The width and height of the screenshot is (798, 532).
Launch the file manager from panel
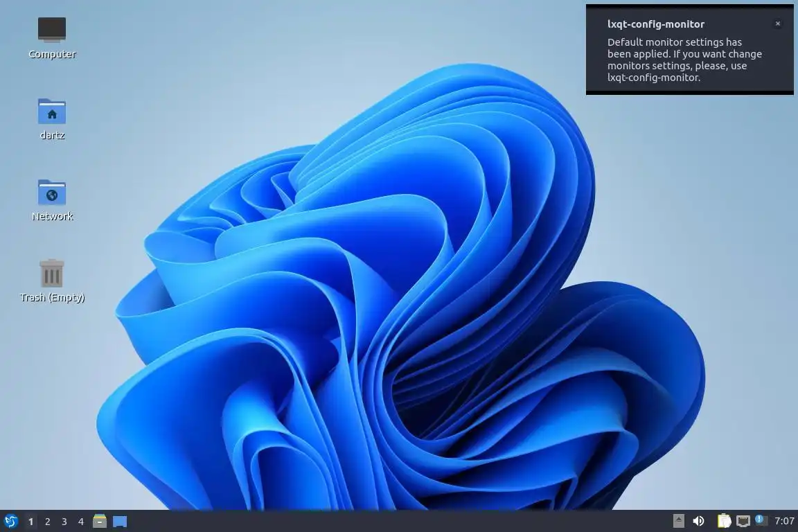coord(100,521)
